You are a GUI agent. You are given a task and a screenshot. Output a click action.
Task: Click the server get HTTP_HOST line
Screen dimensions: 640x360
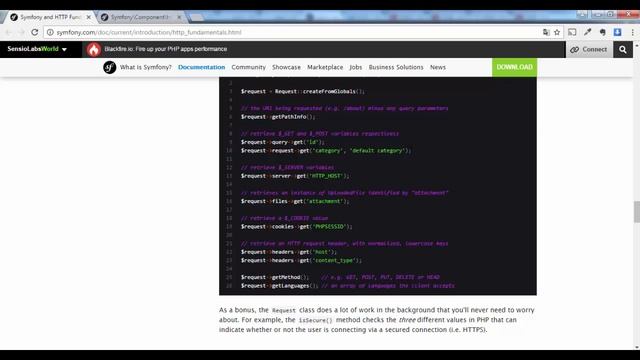click(x=295, y=176)
